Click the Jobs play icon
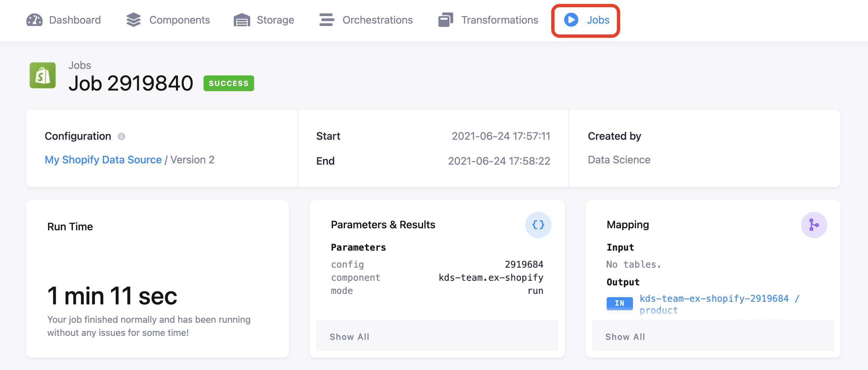Image resolution: width=868 pixels, height=370 pixels. (x=571, y=20)
